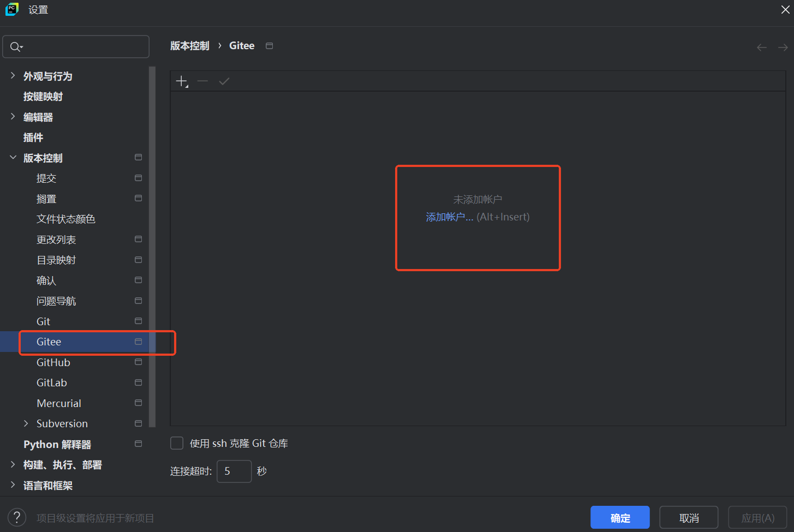Expand the 语言和框架 section
This screenshot has width=794, height=532.
tap(13, 485)
